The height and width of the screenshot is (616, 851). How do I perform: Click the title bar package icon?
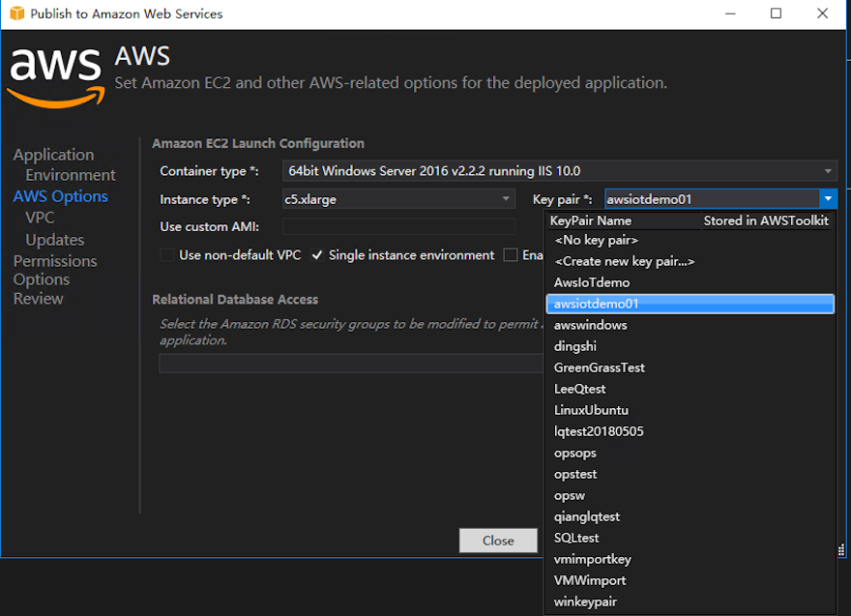point(16,14)
